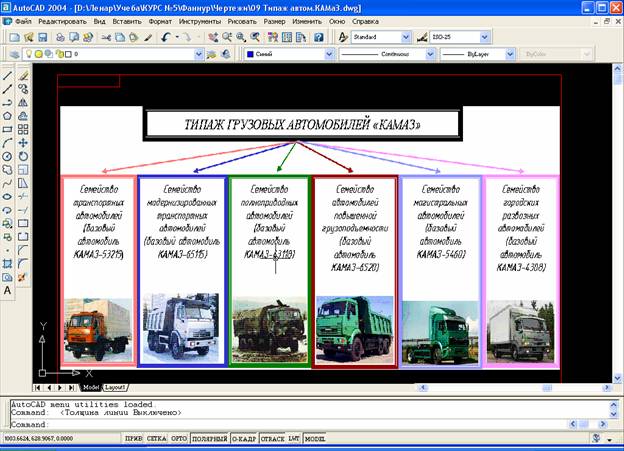Toggle О-КАДР object snap in status bar
Viewport: 624px width, 451px height.
[x=244, y=439]
